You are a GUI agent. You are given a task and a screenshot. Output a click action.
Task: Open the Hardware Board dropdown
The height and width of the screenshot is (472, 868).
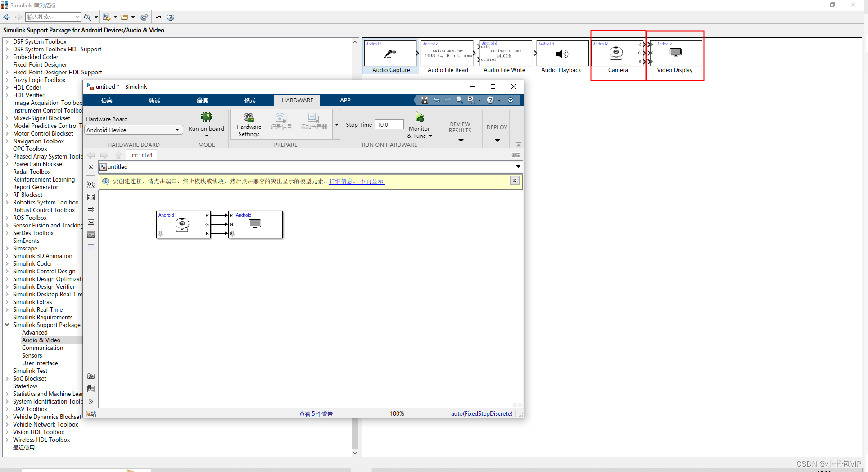click(x=176, y=130)
